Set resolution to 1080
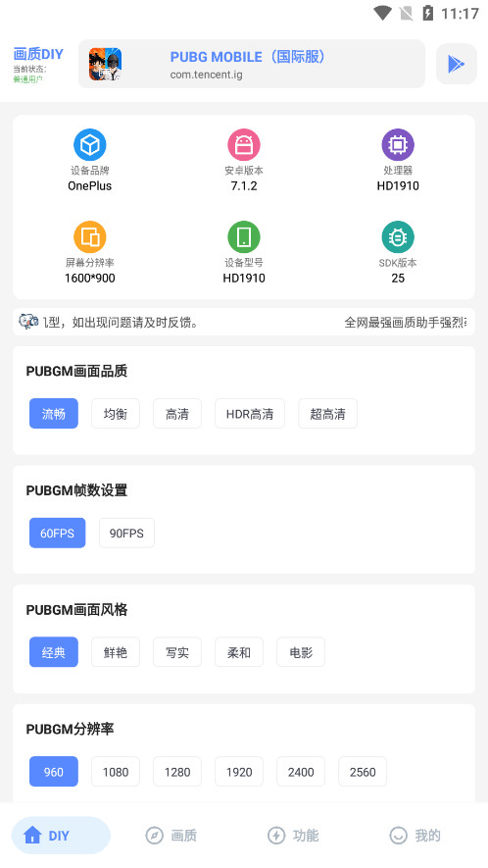The height and width of the screenshot is (868, 488). 116,772
